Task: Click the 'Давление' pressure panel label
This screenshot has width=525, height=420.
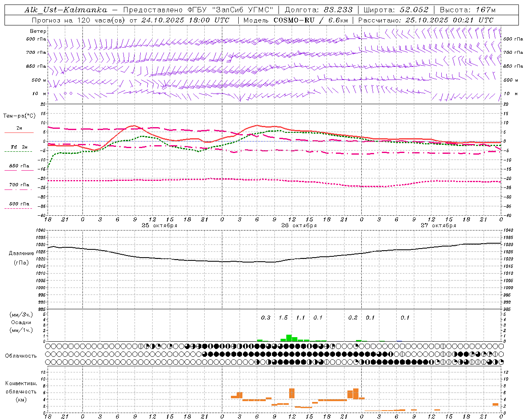Action: [x=21, y=253]
